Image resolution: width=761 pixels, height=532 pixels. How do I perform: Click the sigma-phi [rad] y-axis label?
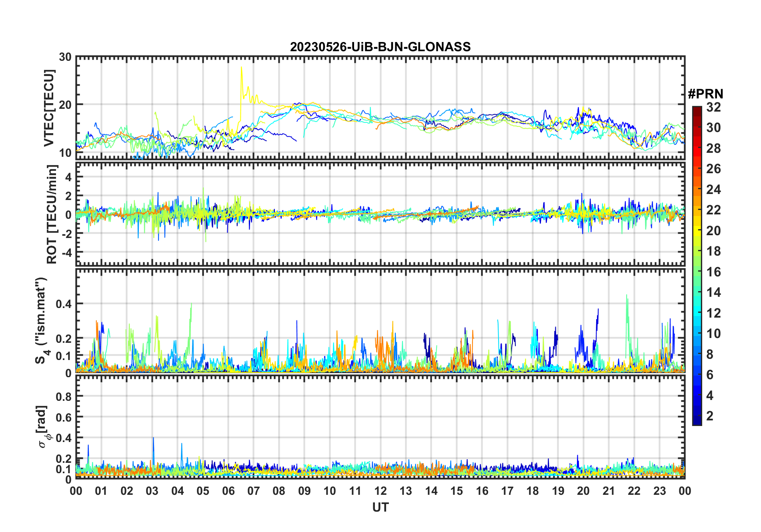click(43, 427)
